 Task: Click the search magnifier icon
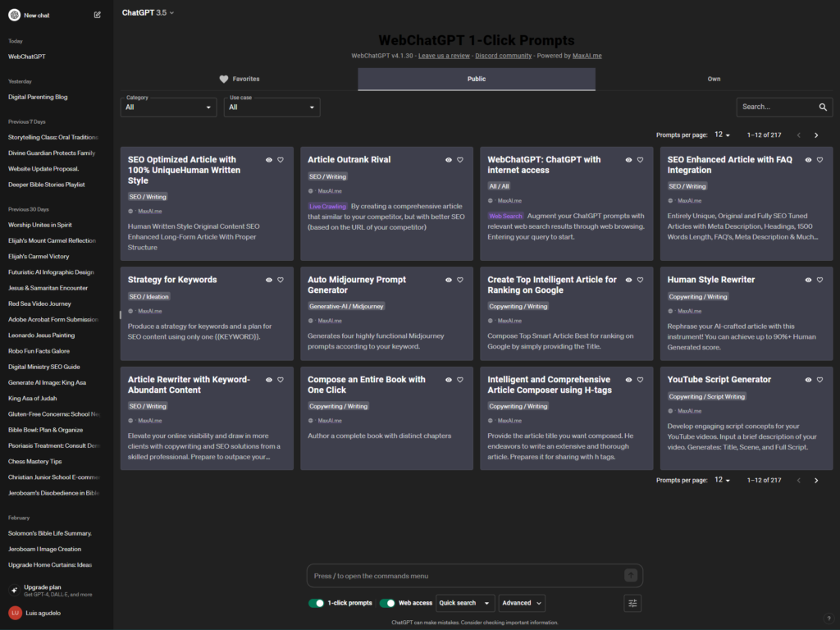pyautogui.click(x=823, y=107)
